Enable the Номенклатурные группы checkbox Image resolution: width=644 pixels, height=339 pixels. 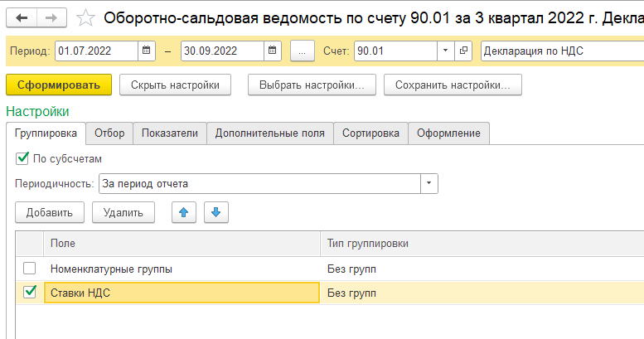coord(30,269)
